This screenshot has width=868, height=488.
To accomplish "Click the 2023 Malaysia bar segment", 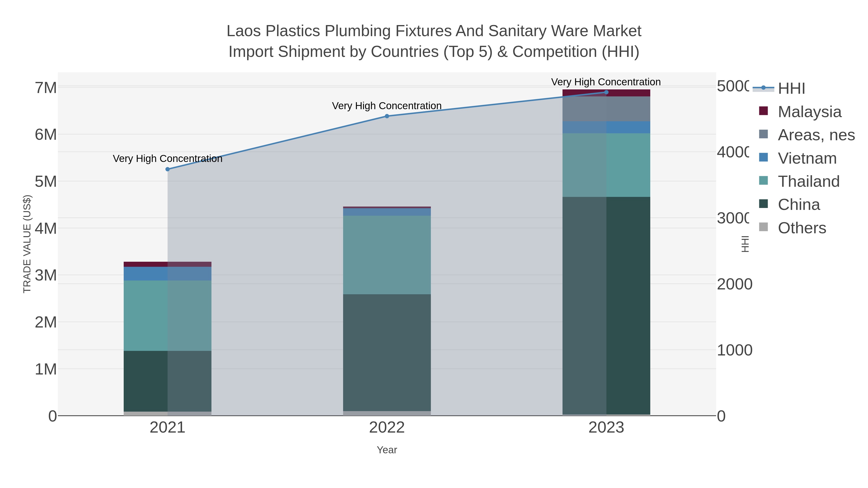I will [606, 93].
